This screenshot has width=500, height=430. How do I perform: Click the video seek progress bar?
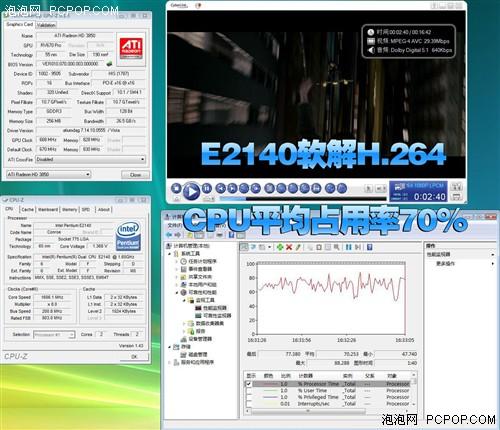point(303,198)
